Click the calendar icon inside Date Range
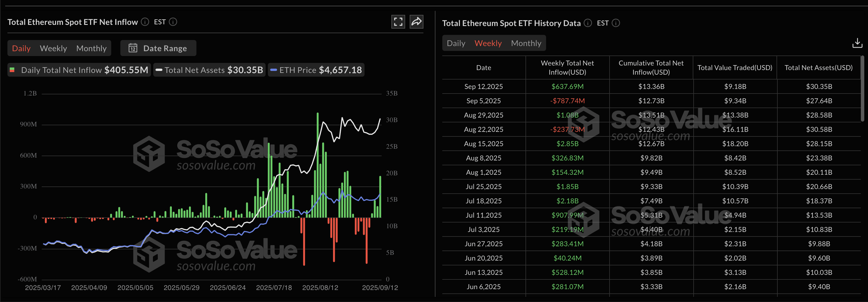The image size is (868, 302). (x=134, y=48)
